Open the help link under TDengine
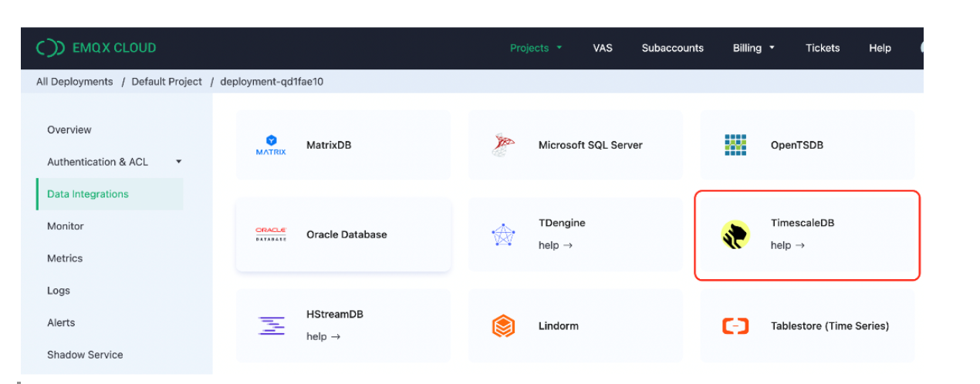This screenshot has height=384, width=980. (x=555, y=245)
